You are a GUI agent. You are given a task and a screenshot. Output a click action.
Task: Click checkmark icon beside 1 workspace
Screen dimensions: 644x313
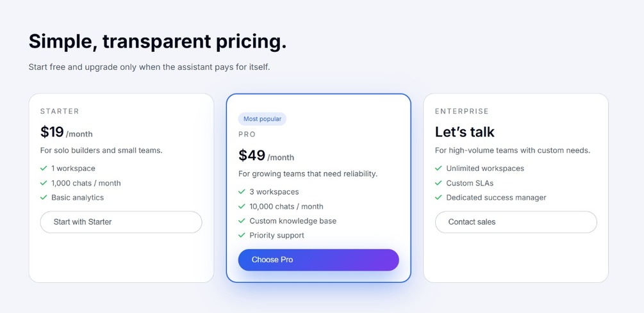tap(44, 168)
